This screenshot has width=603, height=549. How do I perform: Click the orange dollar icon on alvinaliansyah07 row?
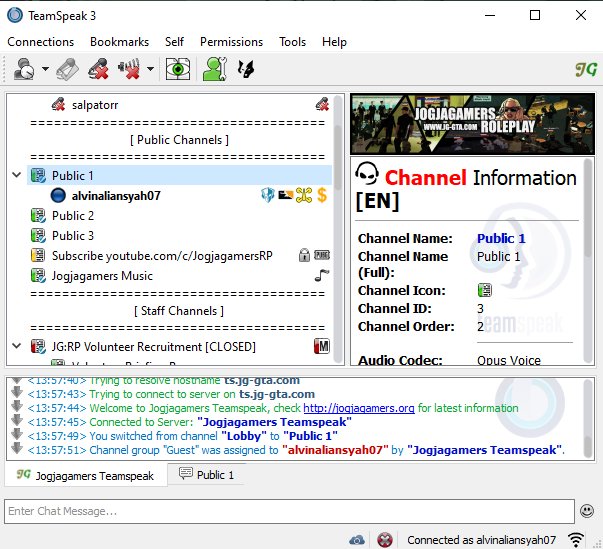click(322, 195)
